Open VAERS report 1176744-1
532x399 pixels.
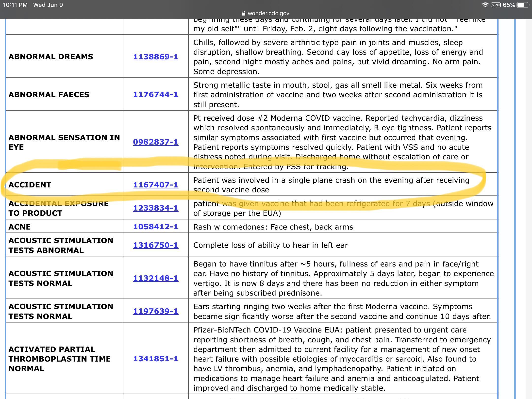point(156,94)
